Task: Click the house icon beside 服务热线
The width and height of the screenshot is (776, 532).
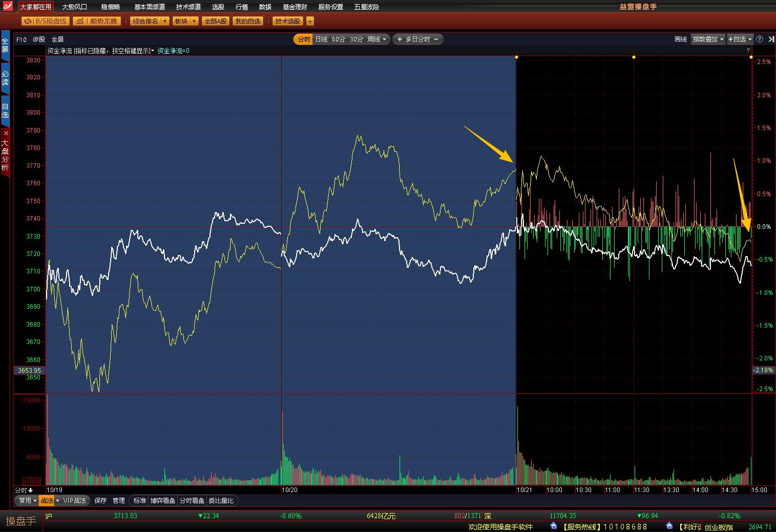Action: point(553,526)
